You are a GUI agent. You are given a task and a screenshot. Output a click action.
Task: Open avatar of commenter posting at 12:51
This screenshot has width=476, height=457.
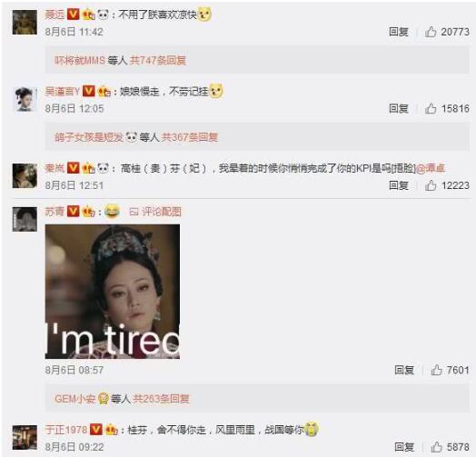coord(25,176)
